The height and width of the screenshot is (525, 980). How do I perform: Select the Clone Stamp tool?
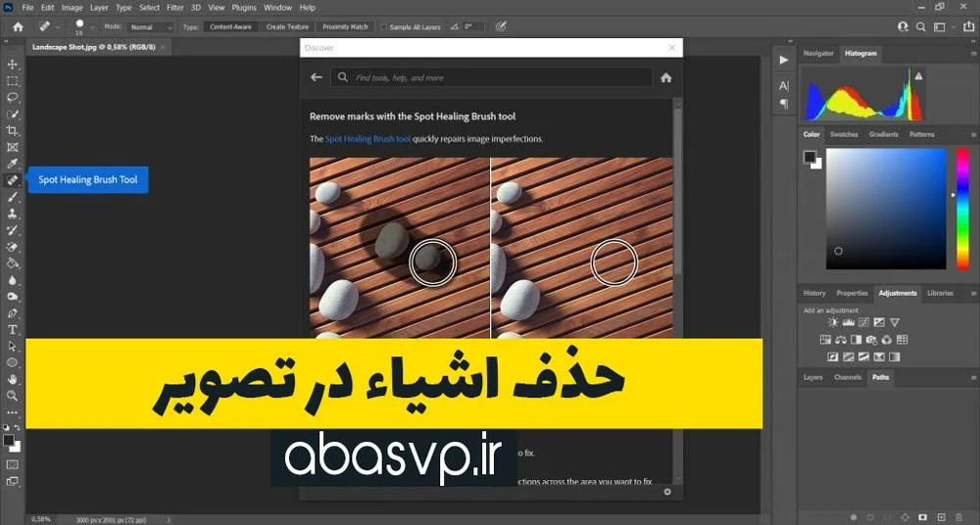click(12, 214)
